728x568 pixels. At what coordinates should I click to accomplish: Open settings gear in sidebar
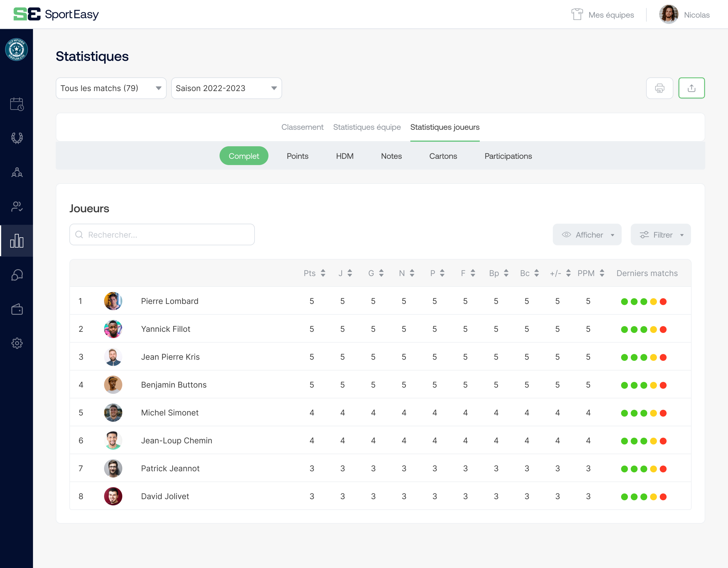point(17,343)
